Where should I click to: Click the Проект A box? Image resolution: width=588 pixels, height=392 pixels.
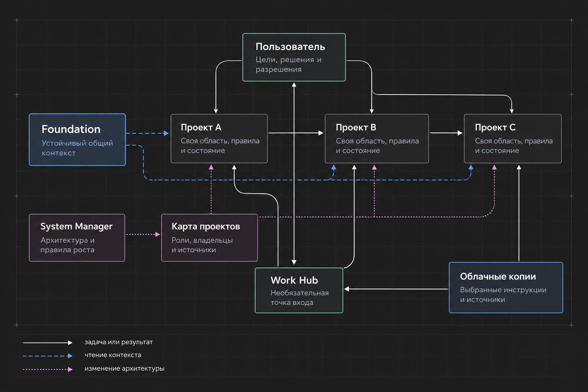219,139
